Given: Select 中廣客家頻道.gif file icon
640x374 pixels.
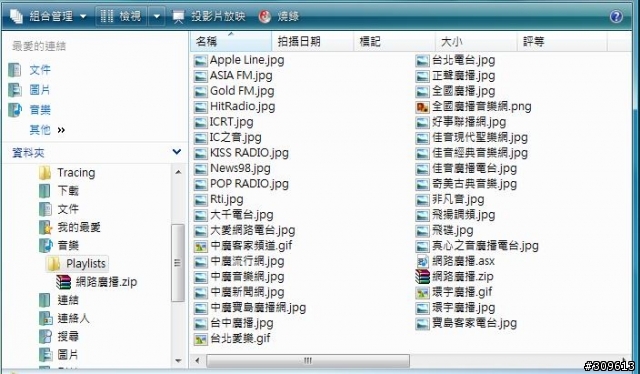Looking at the screenshot, I should click(x=200, y=246).
